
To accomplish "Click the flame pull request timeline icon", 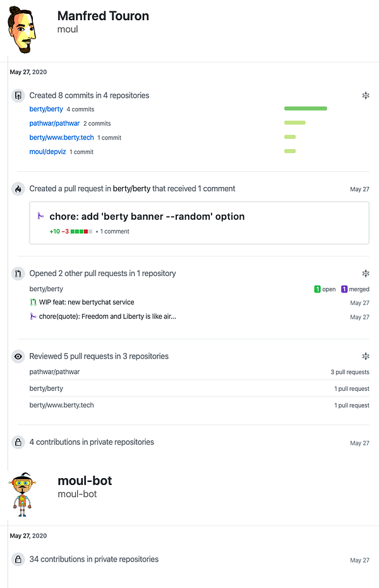I will [x=18, y=189].
